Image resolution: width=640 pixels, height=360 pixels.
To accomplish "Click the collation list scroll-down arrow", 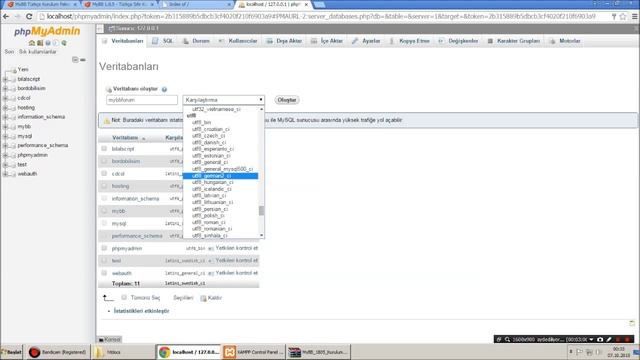I will point(261,236).
